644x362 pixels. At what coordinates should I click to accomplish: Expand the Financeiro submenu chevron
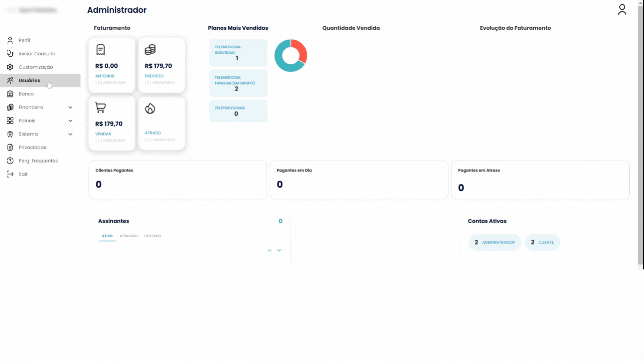[70, 108]
